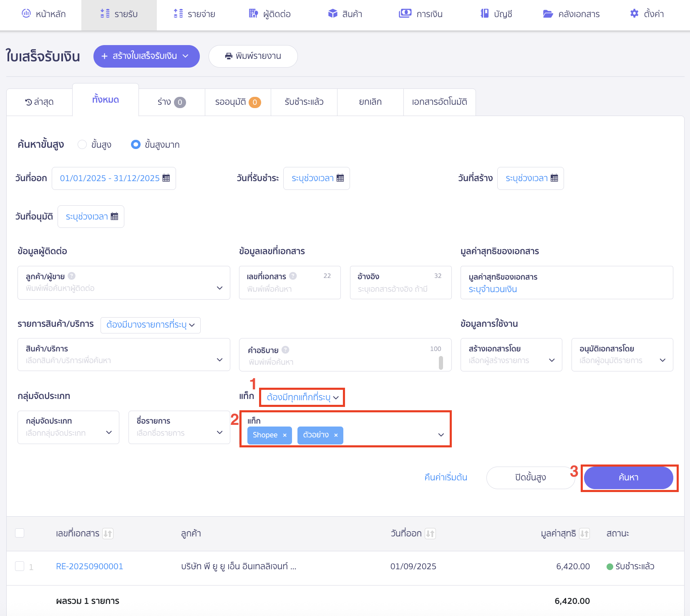Select the ขั้นสูง radio option

[82, 144]
